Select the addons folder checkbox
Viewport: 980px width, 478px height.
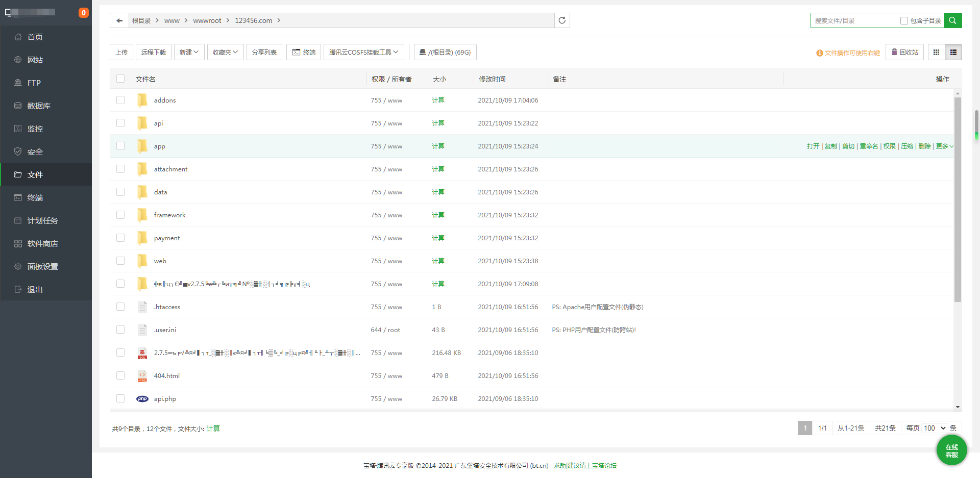click(120, 100)
